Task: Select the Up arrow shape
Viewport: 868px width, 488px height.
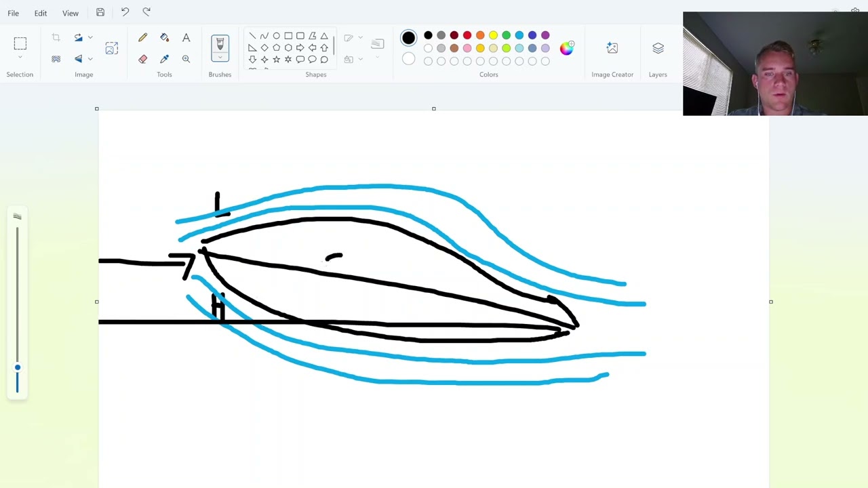Action: tap(324, 48)
